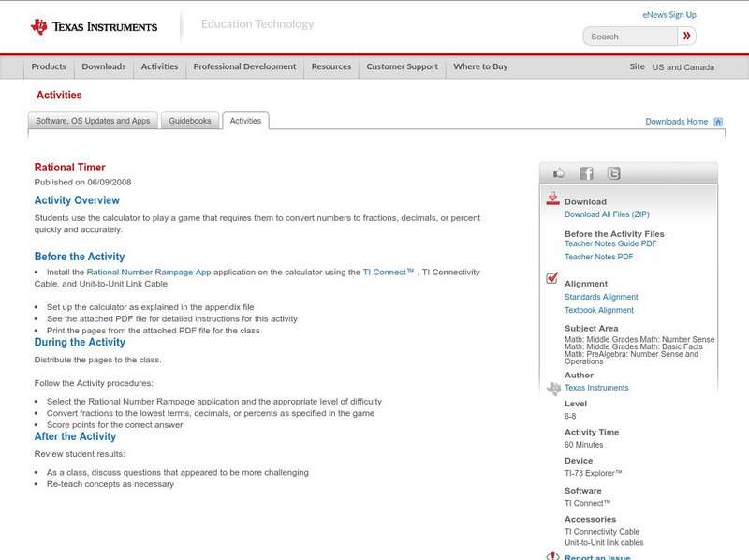Select the Activities tab

[245, 121]
